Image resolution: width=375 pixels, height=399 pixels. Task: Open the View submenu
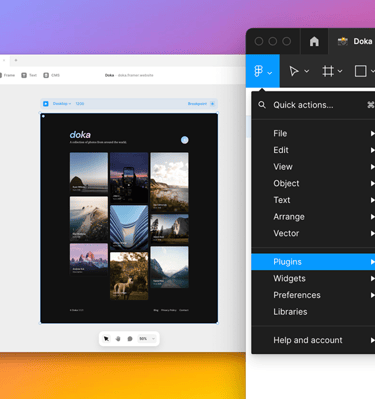pos(313,167)
